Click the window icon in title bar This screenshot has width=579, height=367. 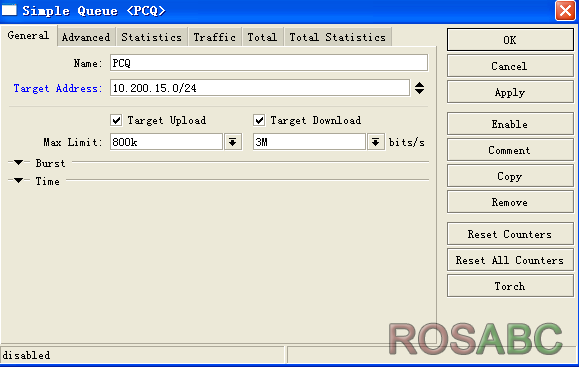point(9,10)
